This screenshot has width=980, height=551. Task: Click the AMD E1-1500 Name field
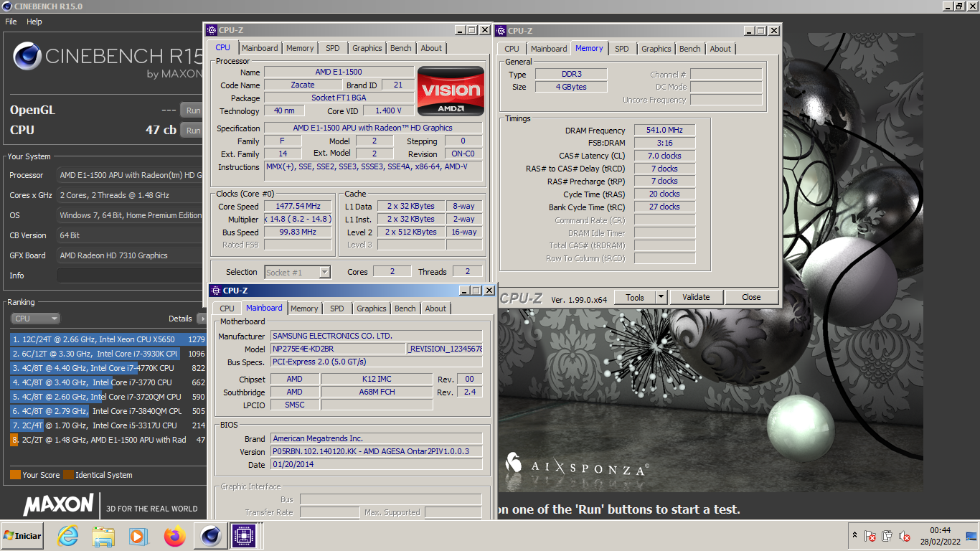tap(339, 72)
